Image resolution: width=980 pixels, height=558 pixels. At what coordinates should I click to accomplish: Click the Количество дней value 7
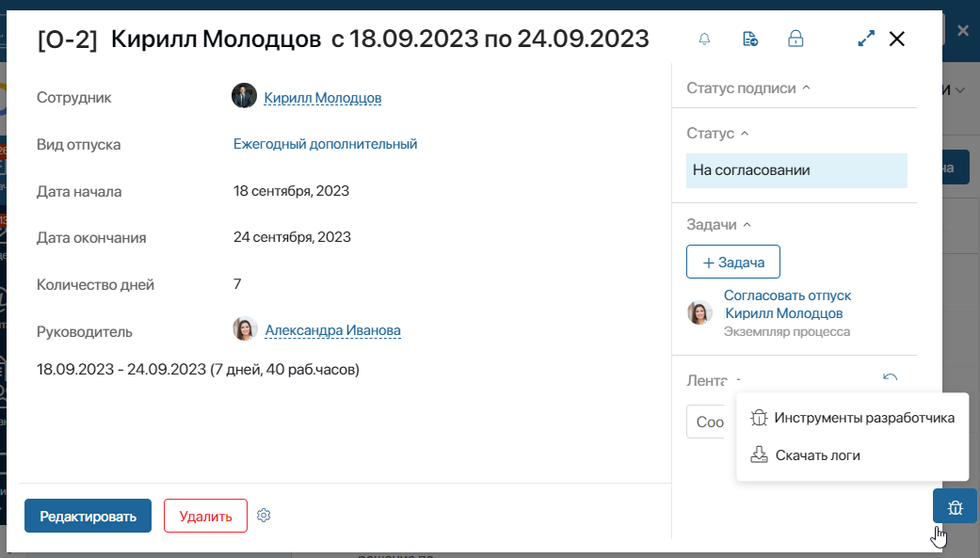pos(237,283)
